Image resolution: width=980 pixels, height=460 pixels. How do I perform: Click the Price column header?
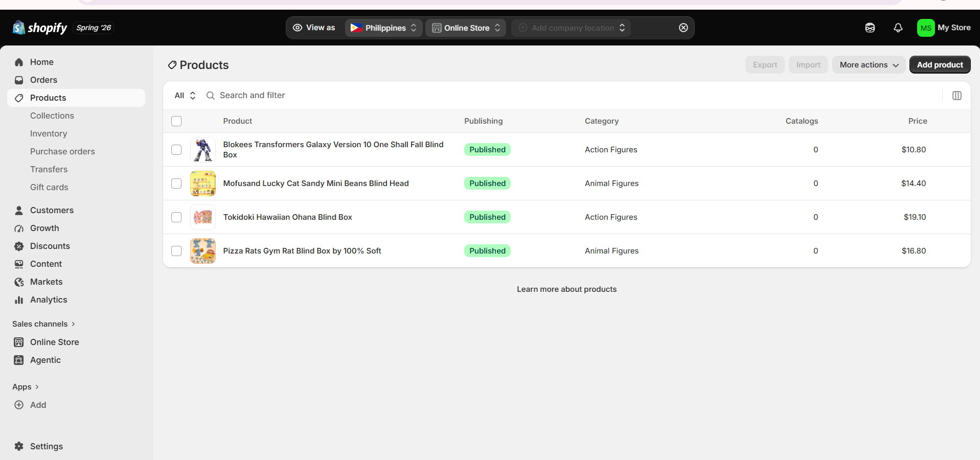tap(918, 121)
